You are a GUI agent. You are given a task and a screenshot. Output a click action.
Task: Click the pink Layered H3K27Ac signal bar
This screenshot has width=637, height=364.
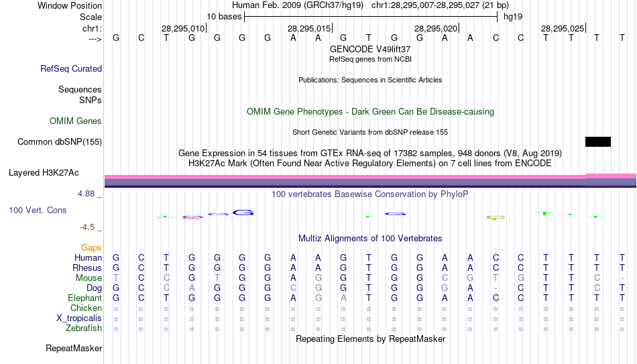(x=371, y=177)
